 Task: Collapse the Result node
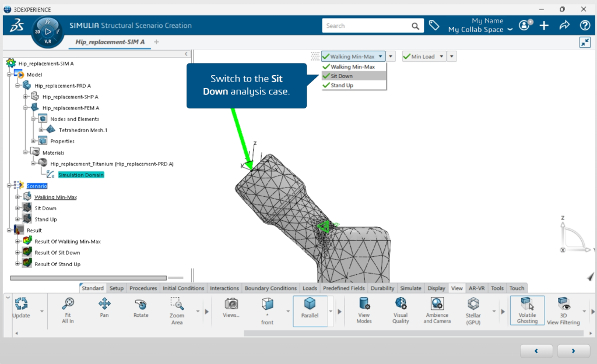click(x=9, y=230)
